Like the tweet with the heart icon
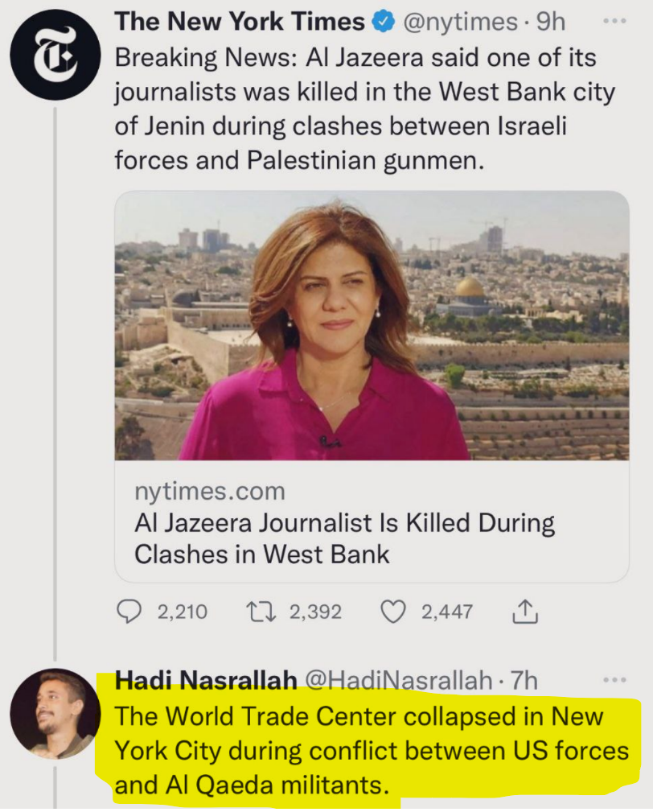653x812 pixels. (392, 612)
